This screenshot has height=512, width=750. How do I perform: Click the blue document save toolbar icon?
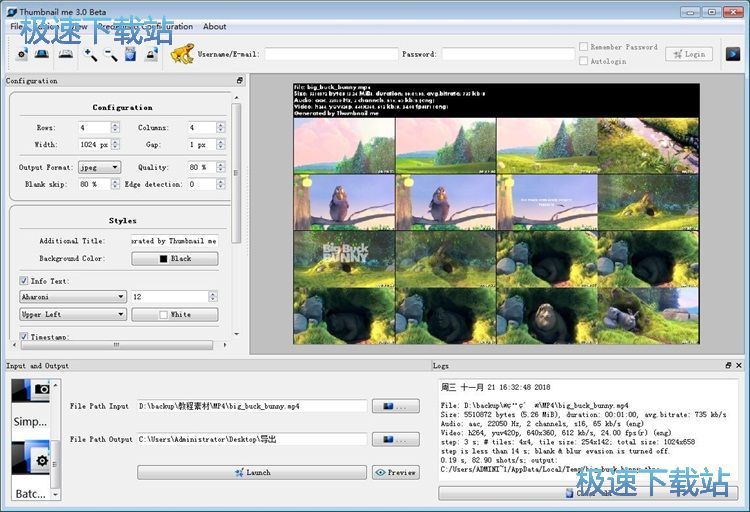pos(131,54)
